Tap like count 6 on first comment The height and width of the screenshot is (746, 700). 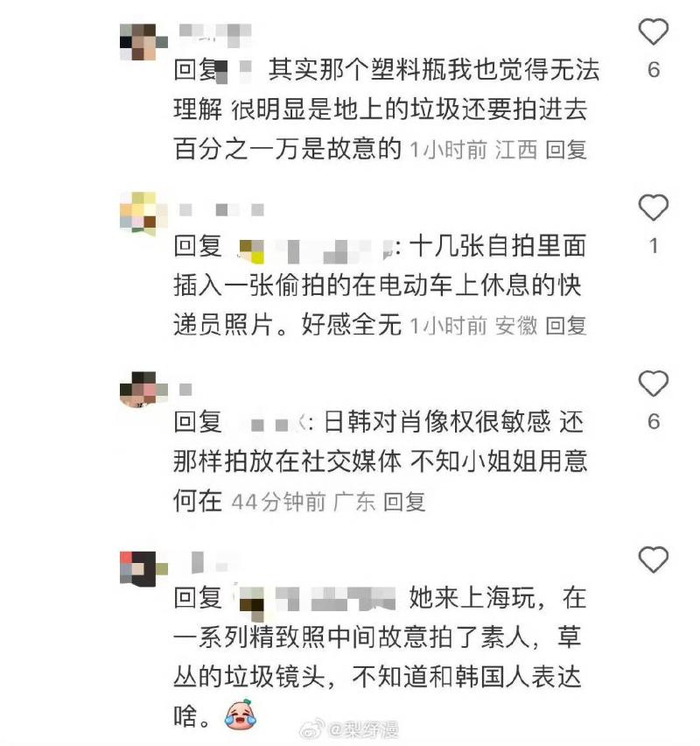[x=654, y=70]
